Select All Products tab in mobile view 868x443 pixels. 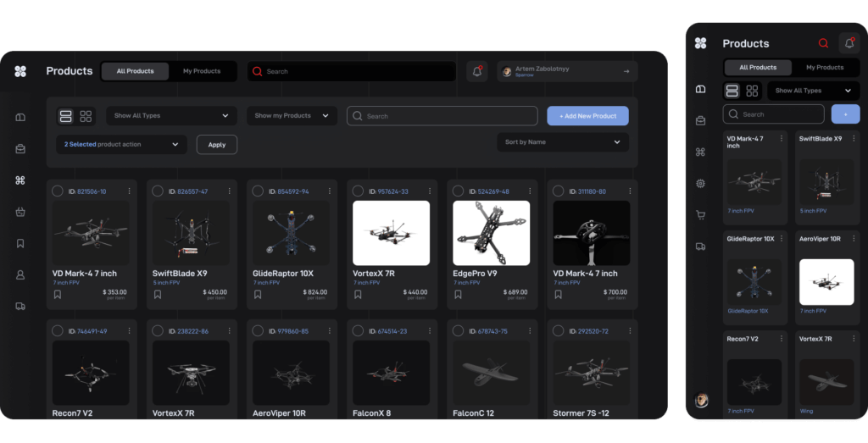tap(758, 68)
